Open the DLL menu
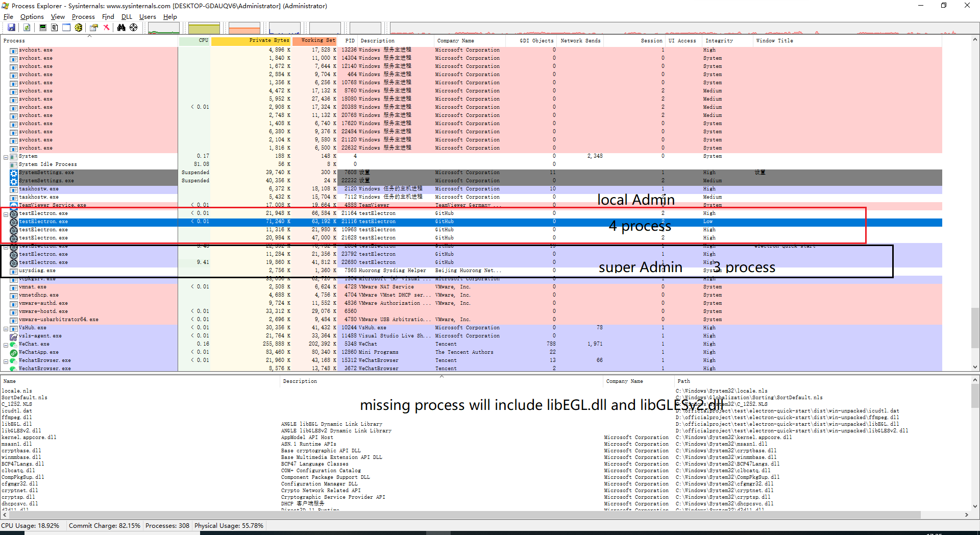The image size is (980, 535). pyautogui.click(x=127, y=16)
